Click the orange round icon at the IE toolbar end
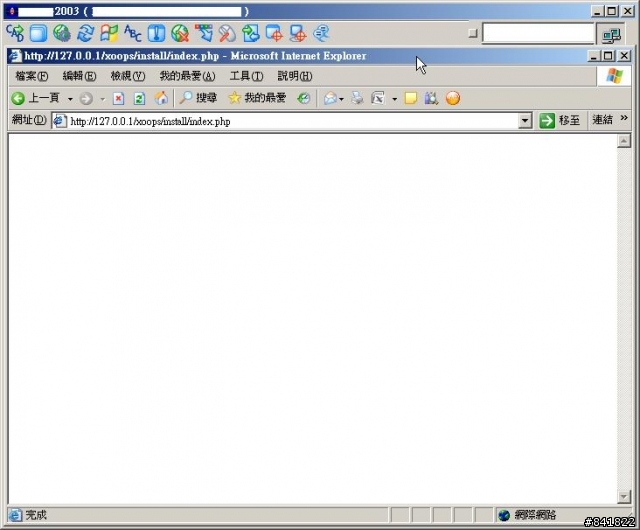The height and width of the screenshot is (530, 640). 453,98
